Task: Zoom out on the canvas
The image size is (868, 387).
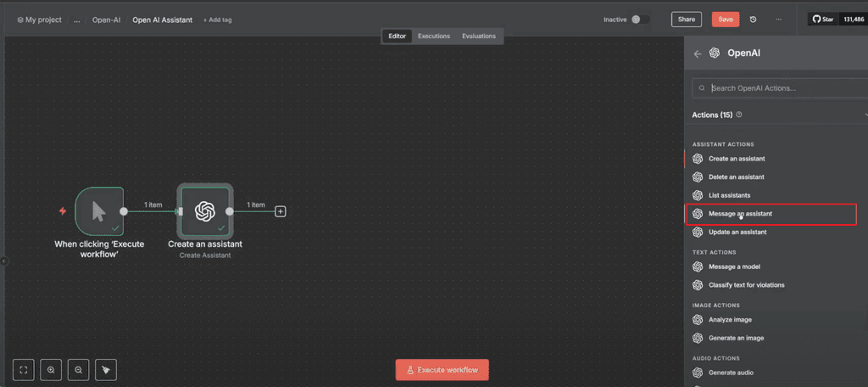Action: pos(79,370)
